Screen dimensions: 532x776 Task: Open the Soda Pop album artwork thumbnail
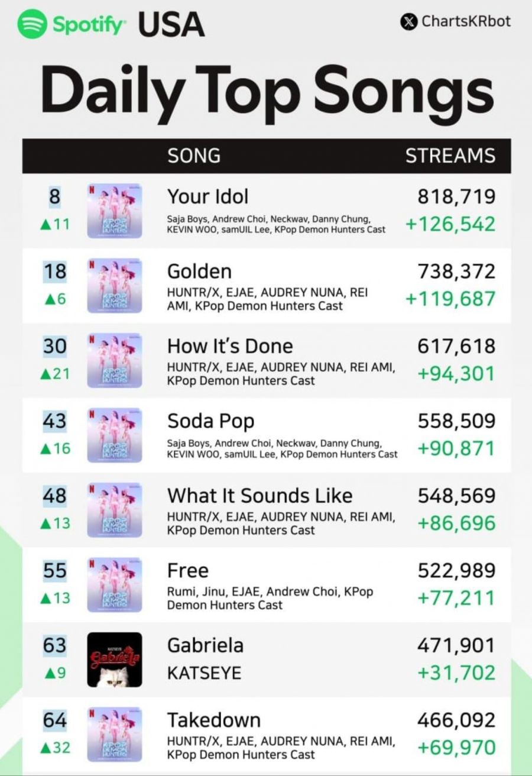(x=115, y=435)
